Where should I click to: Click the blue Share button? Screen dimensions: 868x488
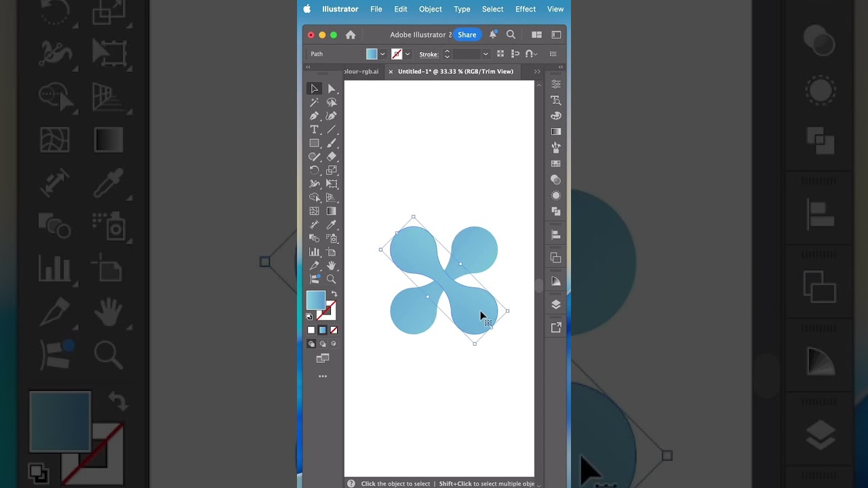point(467,35)
